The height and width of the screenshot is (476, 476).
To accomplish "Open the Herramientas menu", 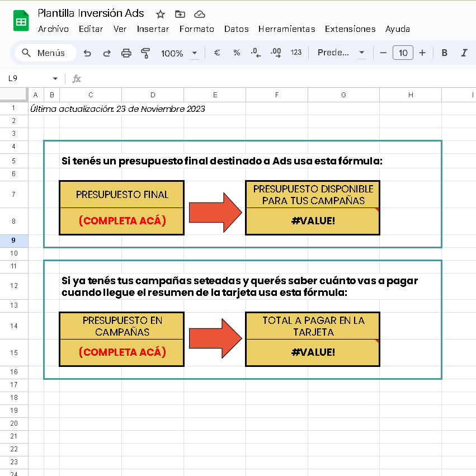I will tap(287, 29).
